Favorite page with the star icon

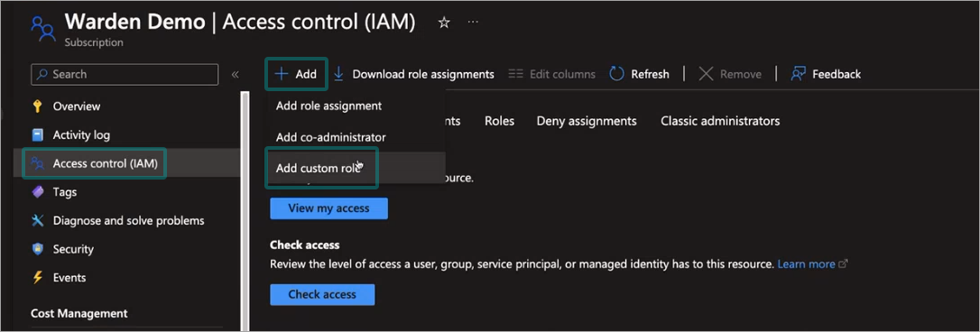[444, 23]
